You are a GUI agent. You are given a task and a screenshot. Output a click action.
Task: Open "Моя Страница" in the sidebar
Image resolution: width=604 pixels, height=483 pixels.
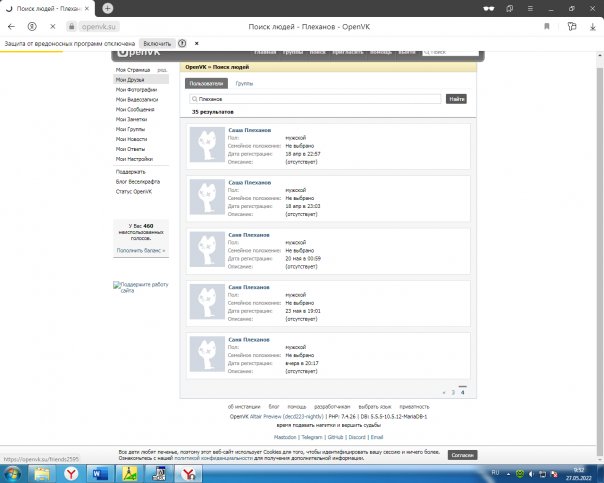click(x=133, y=70)
